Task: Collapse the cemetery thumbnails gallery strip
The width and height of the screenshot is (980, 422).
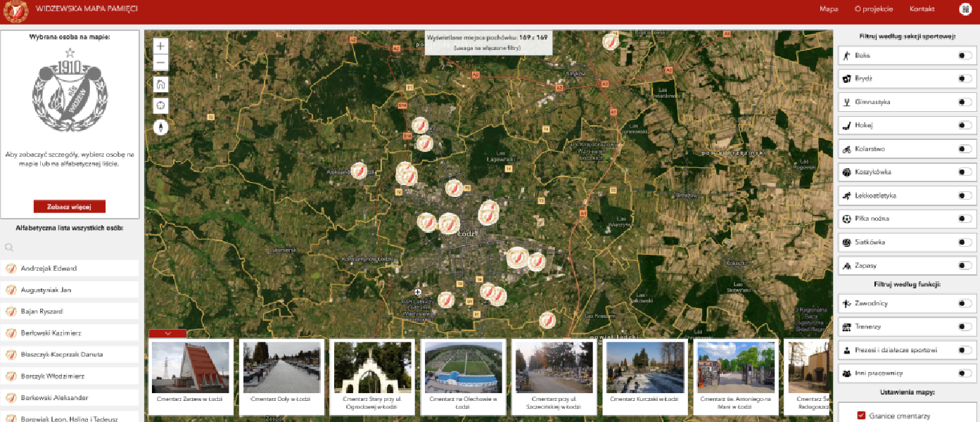Action: (x=167, y=333)
